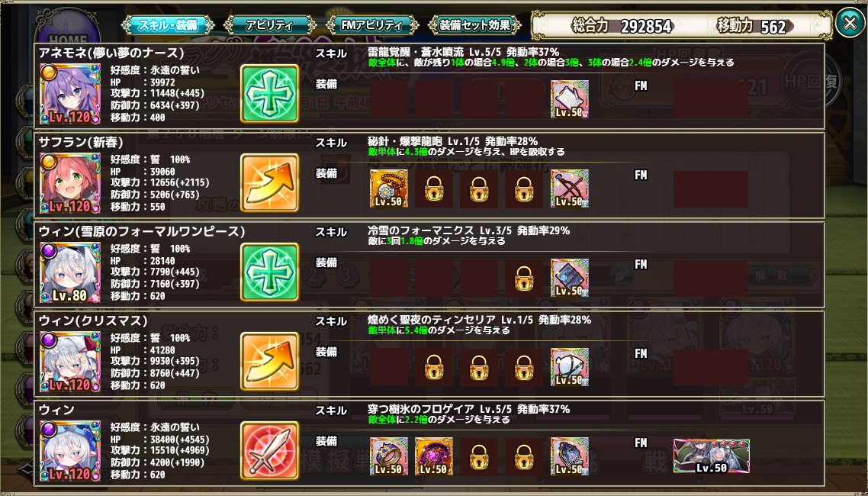Image resolution: width=868 pixels, height=496 pixels.
Task: Click the first locked equipment slot of Saffron
Action: [x=434, y=190]
